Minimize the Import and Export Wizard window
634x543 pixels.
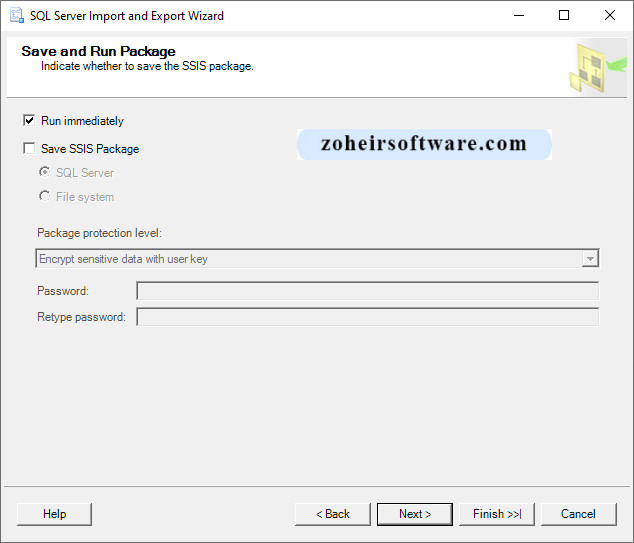pos(518,16)
